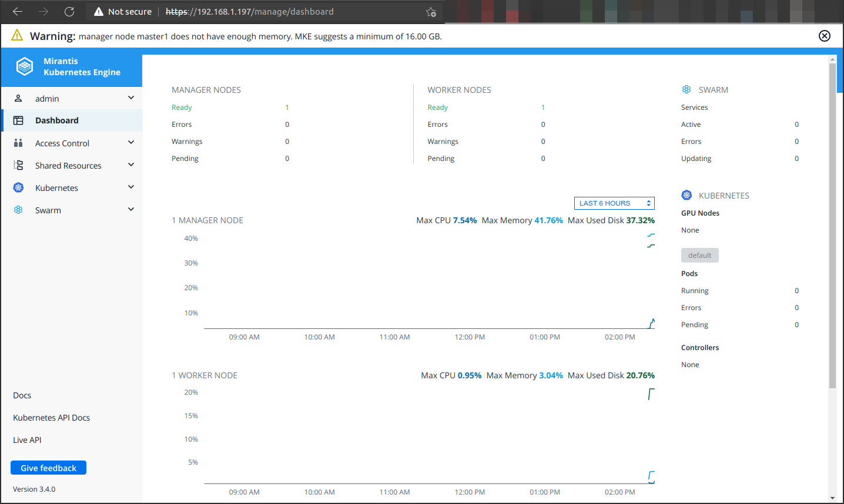Click the browser address bar URL

[x=250, y=12]
